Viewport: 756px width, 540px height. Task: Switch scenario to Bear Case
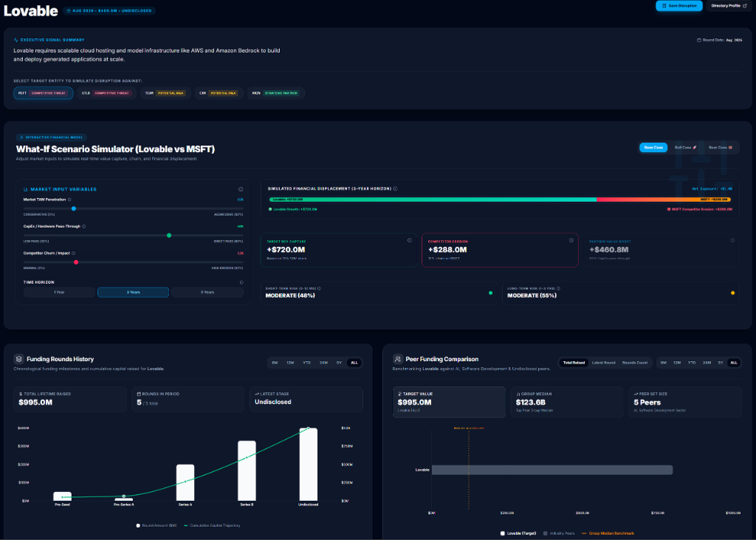pyautogui.click(x=720, y=148)
